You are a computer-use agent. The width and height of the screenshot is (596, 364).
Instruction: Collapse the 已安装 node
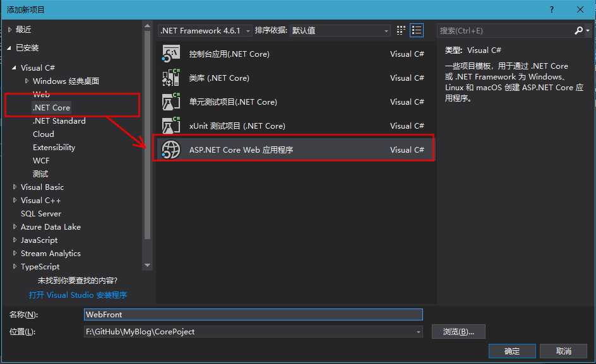tap(9, 48)
